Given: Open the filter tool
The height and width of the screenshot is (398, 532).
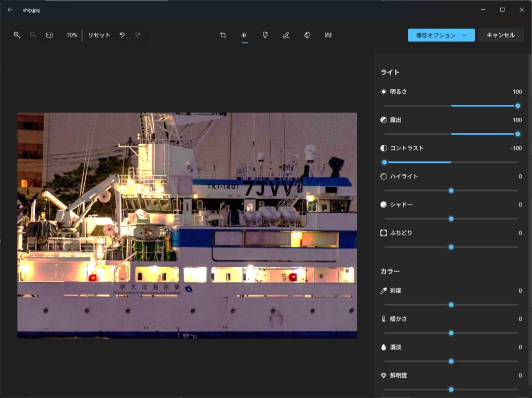Looking at the screenshot, I should point(265,35).
